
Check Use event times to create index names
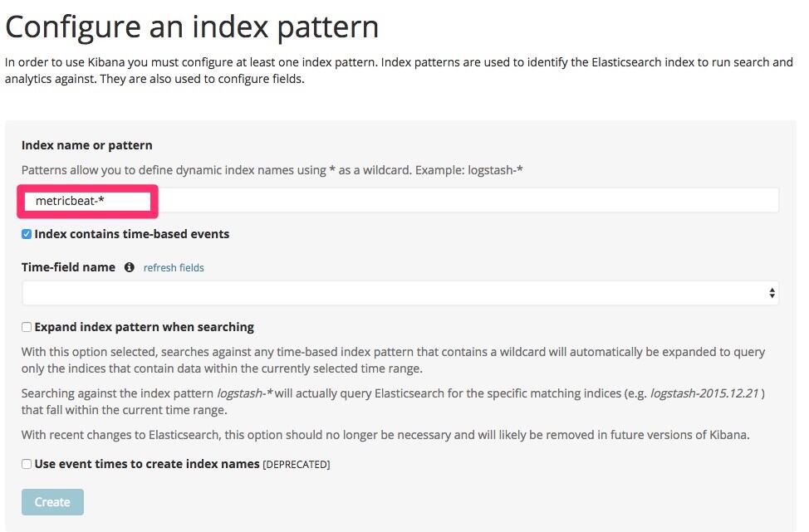click(27, 464)
